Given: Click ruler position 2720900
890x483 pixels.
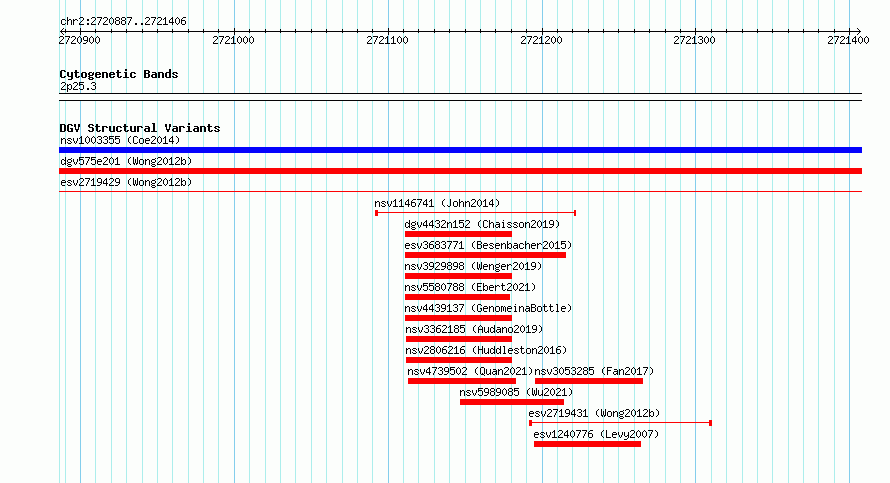Looking at the screenshot, I should [x=79, y=40].
